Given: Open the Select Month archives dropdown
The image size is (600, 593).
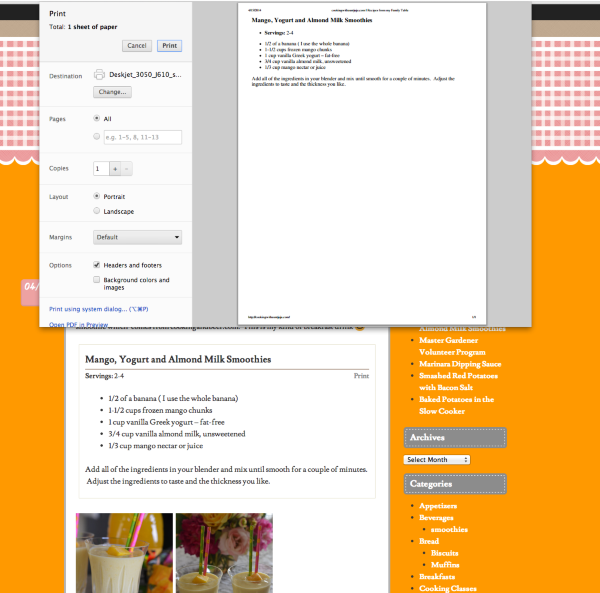Looking at the screenshot, I should pyautogui.click(x=437, y=459).
